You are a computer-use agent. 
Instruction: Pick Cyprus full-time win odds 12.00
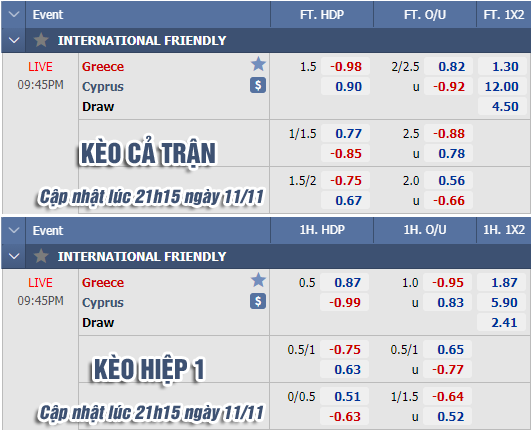point(502,87)
